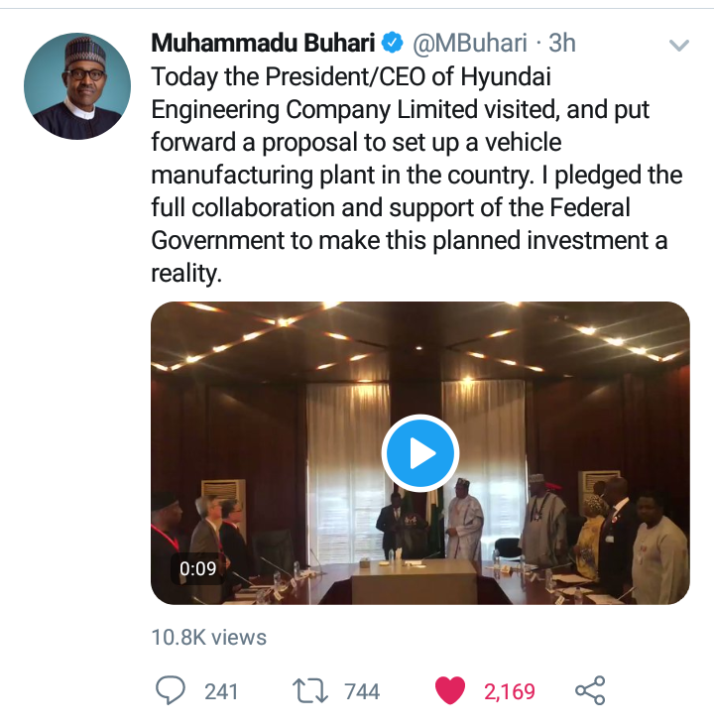Click the Muhammadu Buhari display name

(263, 44)
